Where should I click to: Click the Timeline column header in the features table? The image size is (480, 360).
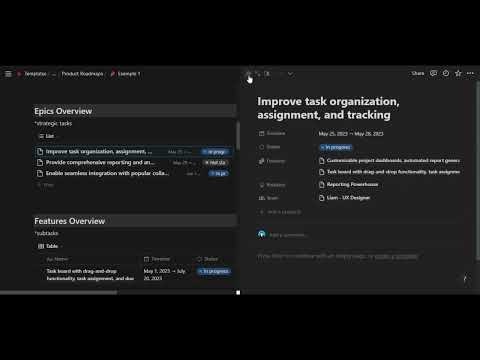coord(157,259)
